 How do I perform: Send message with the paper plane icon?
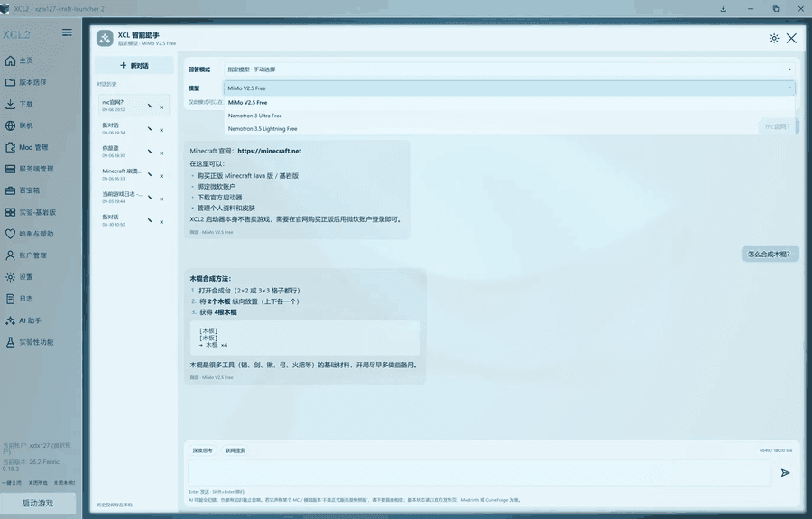(x=785, y=472)
